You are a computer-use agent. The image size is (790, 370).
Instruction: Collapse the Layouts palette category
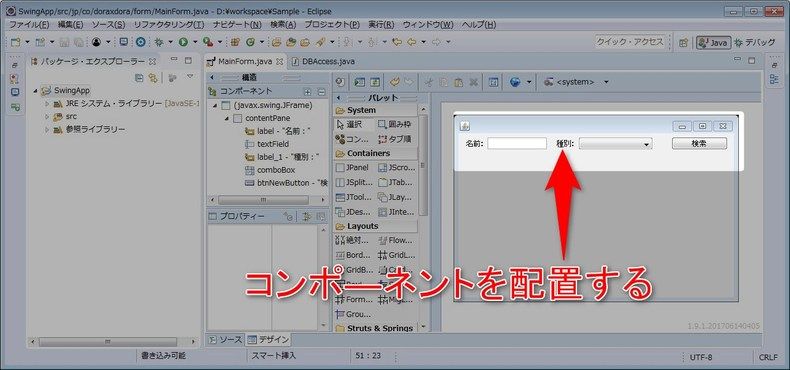click(x=375, y=226)
